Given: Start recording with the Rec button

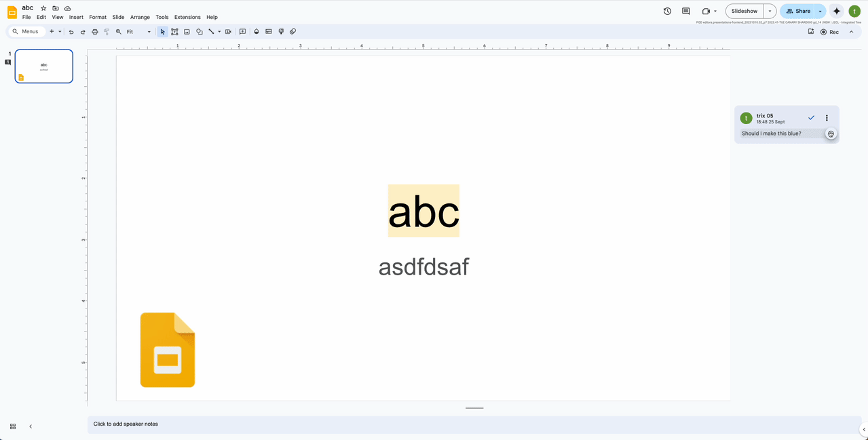Looking at the screenshot, I should [829, 31].
